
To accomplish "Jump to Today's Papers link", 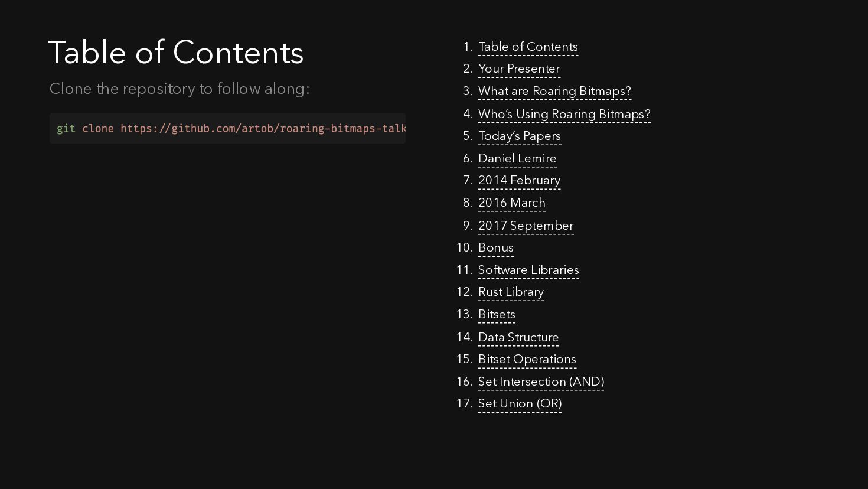I will coord(520,136).
